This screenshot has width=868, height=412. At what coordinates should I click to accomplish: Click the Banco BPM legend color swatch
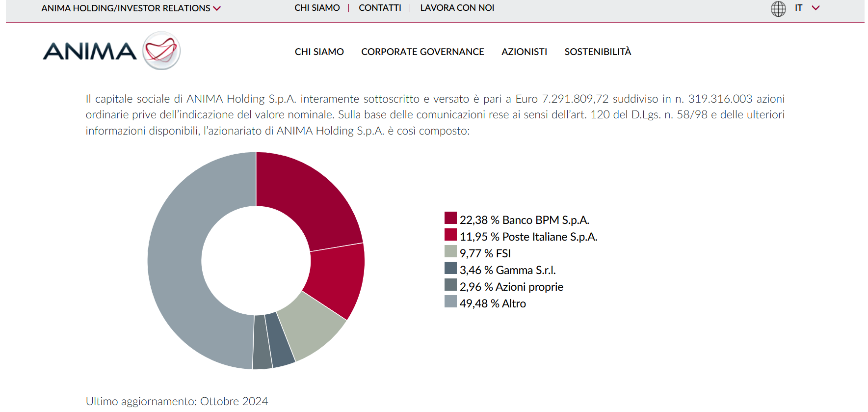tap(450, 218)
